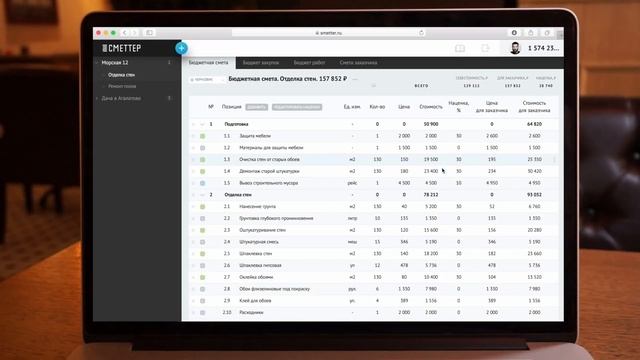Open the Черновик status dropdown
640x360 pixels.
(x=207, y=80)
